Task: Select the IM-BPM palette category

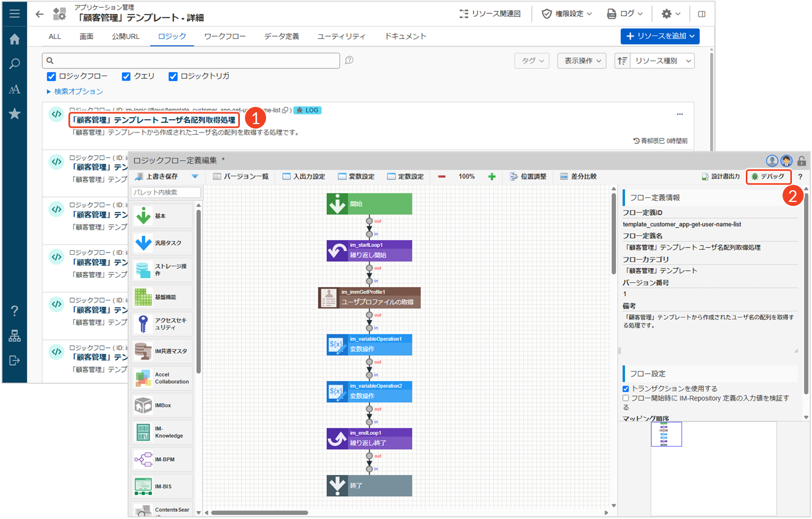Action: (x=162, y=459)
